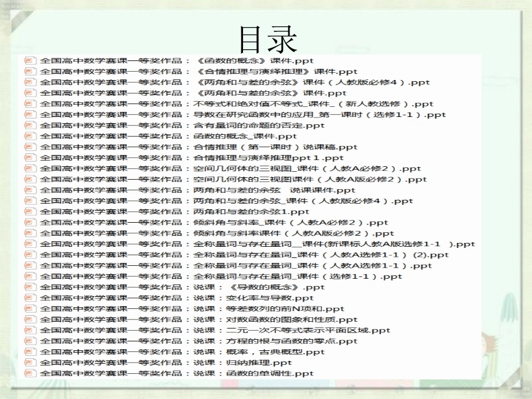Screen dimensions: 532x399
Task: Click the icon beside 全称量词与存在量词_课件（人教A选修1-1）.ppt without (2)
Action: click(x=30, y=266)
